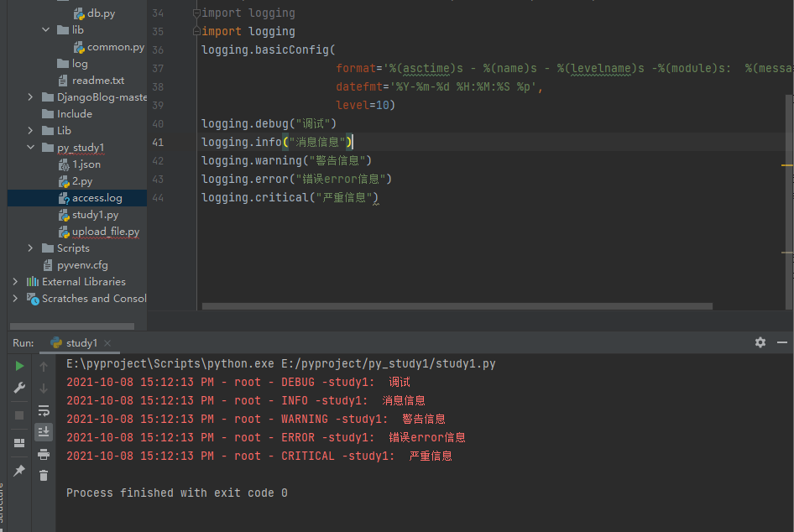Open study1.py in the project tree
794x532 pixels.
pos(94,215)
